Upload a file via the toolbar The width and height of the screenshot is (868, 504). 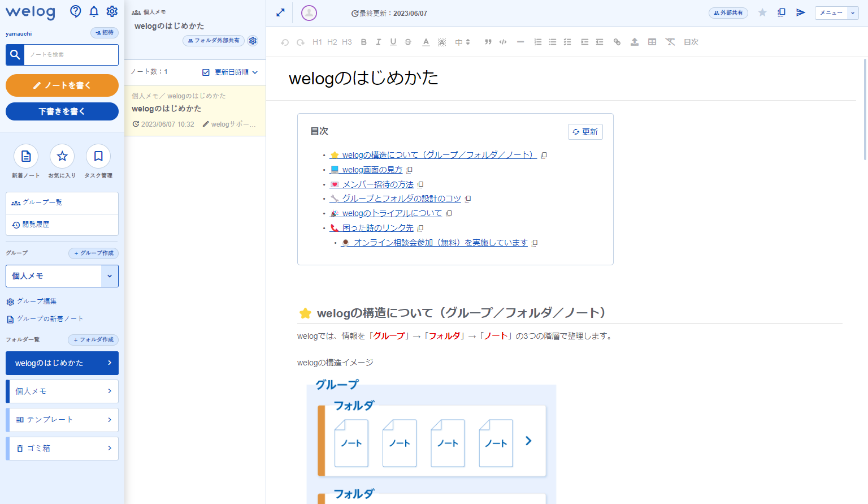coord(635,42)
